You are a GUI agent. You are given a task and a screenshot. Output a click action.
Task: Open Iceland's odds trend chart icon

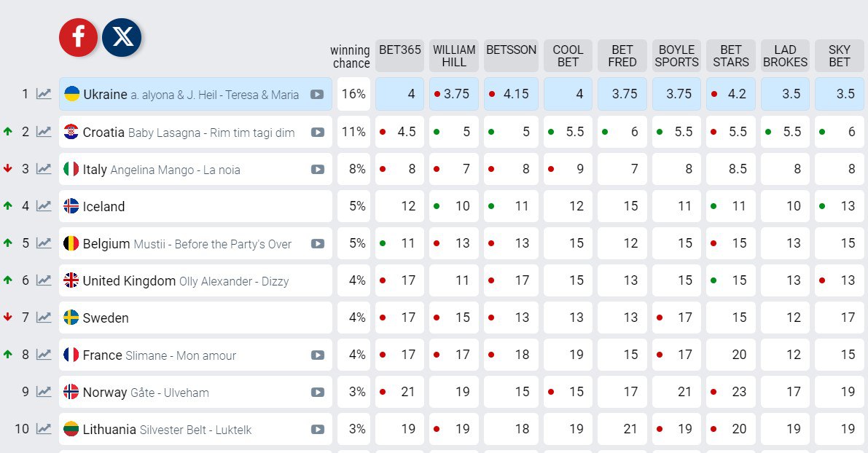click(44, 206)
